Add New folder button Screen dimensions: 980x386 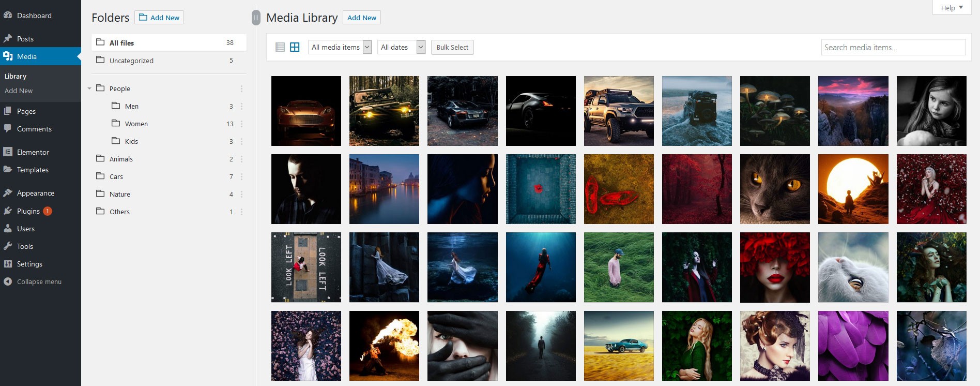(x=159, y=17)
